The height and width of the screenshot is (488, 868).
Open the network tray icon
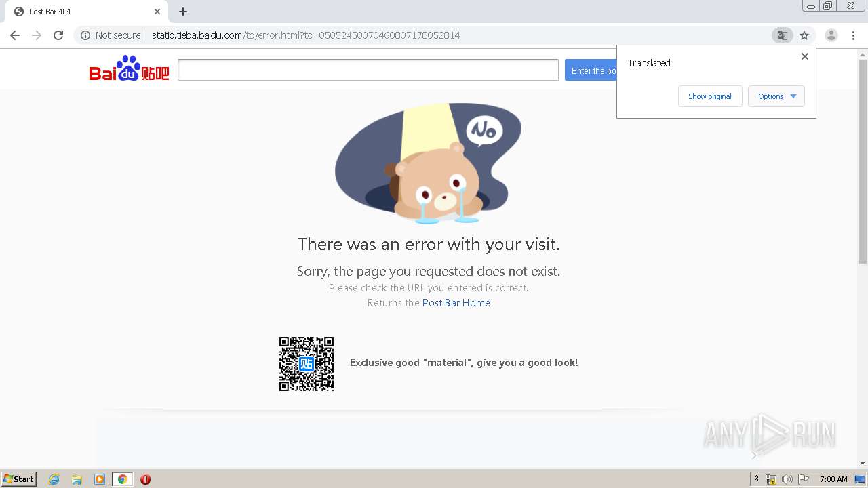pyautogui.click(x=771, y=479)
